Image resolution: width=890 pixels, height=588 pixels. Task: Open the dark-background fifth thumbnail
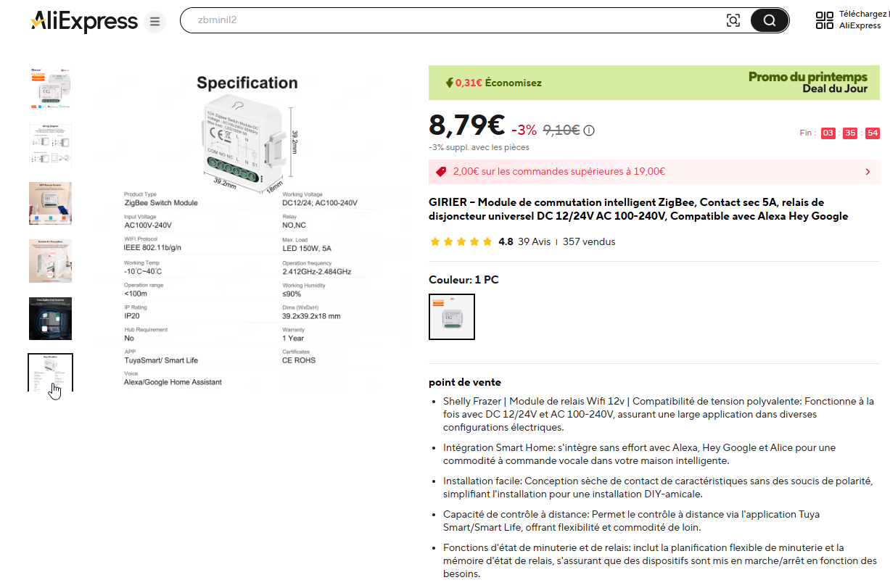(51, 318)
